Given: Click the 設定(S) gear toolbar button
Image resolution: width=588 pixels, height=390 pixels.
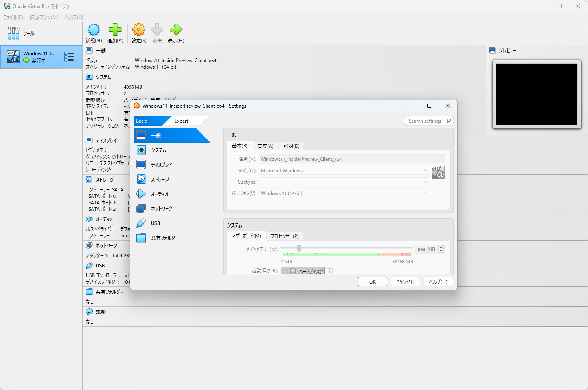Looking at the screenshot, I should (x=139, y=33).
